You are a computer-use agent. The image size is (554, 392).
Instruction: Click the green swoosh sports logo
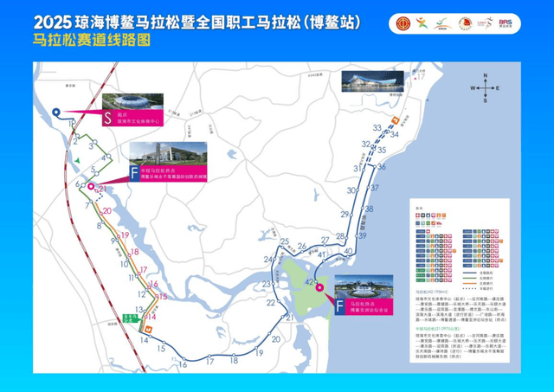click(442, 23)
